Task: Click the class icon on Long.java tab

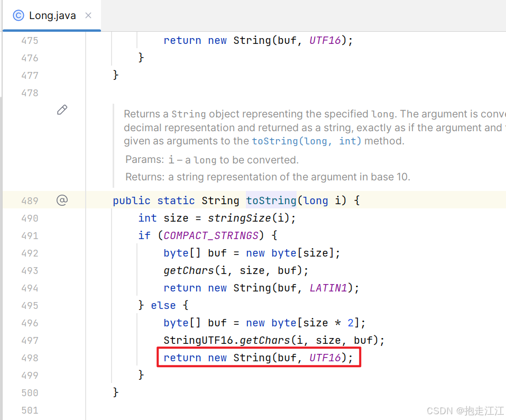Action: click(19, 15)
